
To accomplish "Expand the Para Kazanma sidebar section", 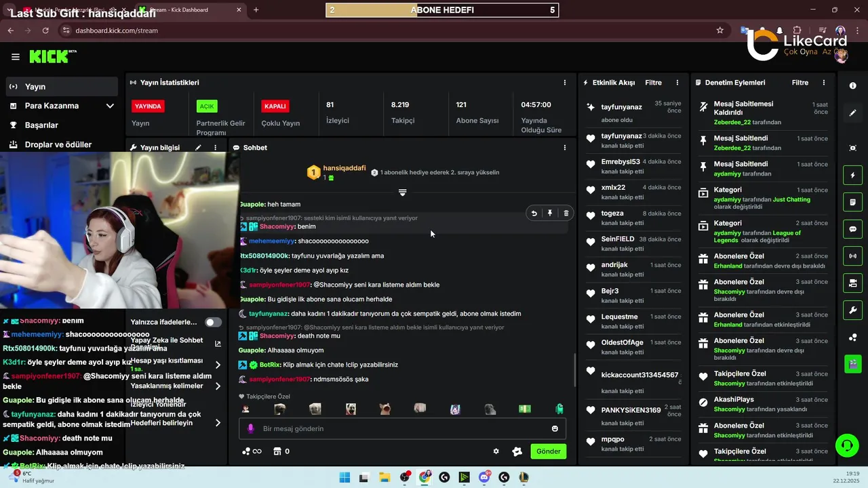I will [x=110, y=106].
